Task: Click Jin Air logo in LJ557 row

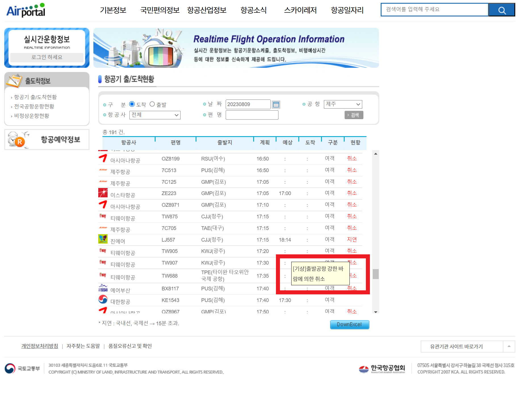Action: (103, 239)
